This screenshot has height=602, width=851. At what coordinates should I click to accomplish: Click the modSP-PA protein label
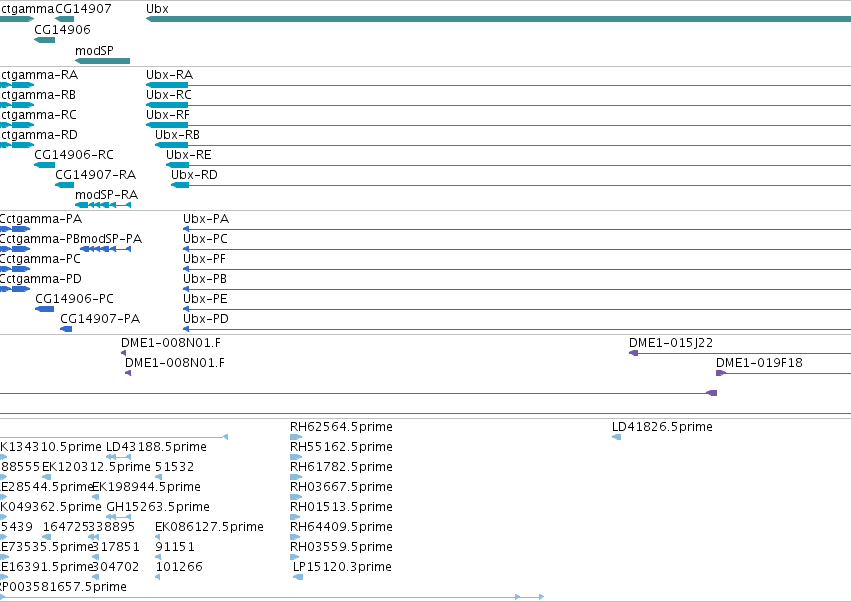point(111,239)
